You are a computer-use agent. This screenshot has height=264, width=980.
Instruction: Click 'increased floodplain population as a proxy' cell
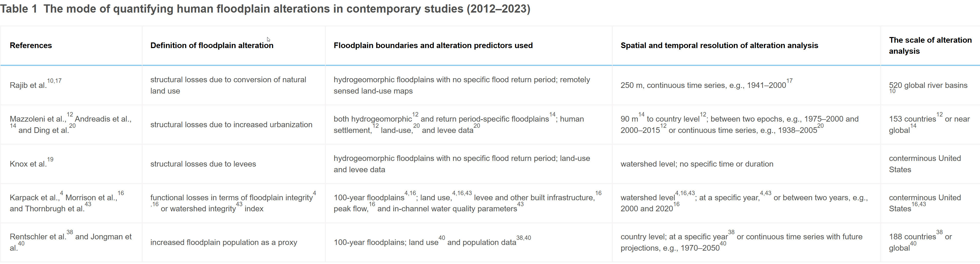223,242
